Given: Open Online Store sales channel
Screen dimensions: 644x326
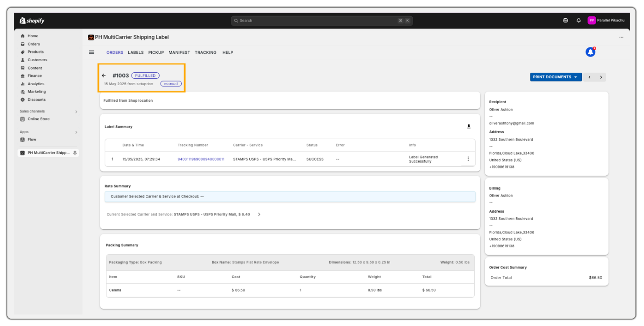Looking at the screenshot, I should (39, 119).
